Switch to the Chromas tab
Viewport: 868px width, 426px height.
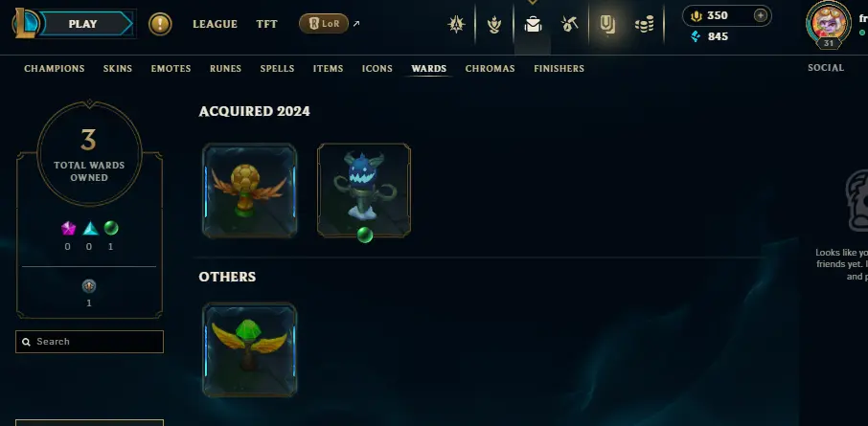point(490,69)
